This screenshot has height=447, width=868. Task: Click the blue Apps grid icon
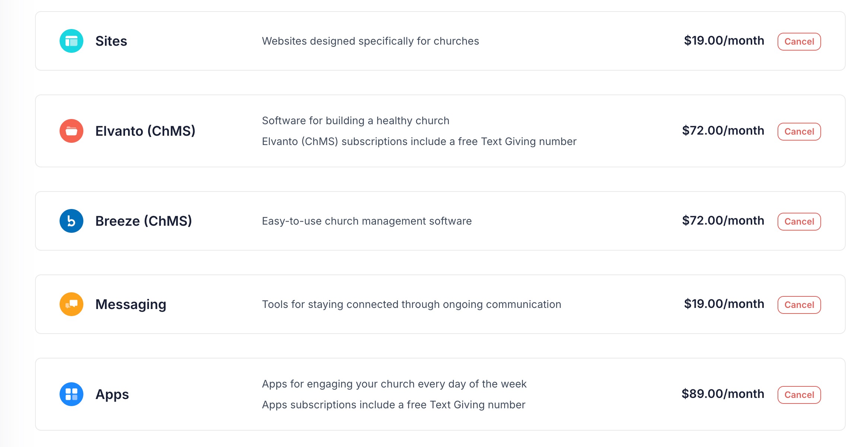click(x=71, y=394)
